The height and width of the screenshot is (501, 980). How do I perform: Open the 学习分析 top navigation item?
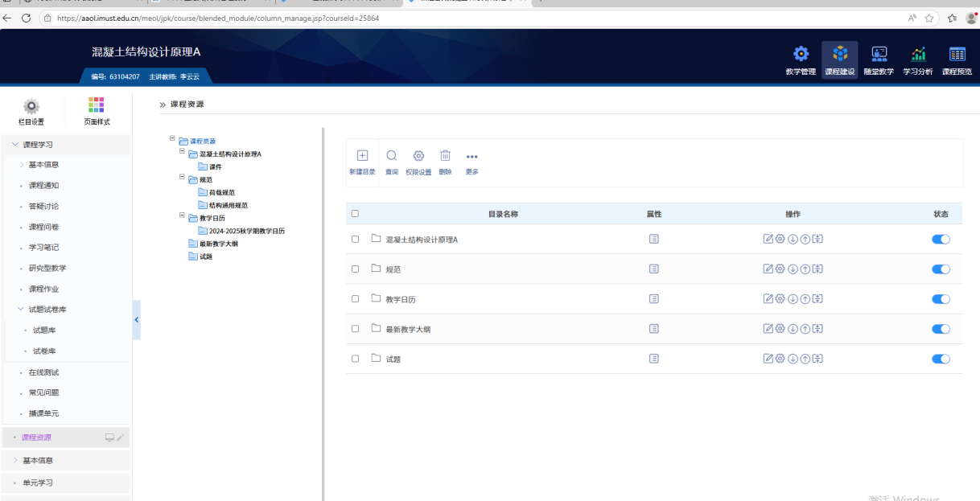pos(917,61)
